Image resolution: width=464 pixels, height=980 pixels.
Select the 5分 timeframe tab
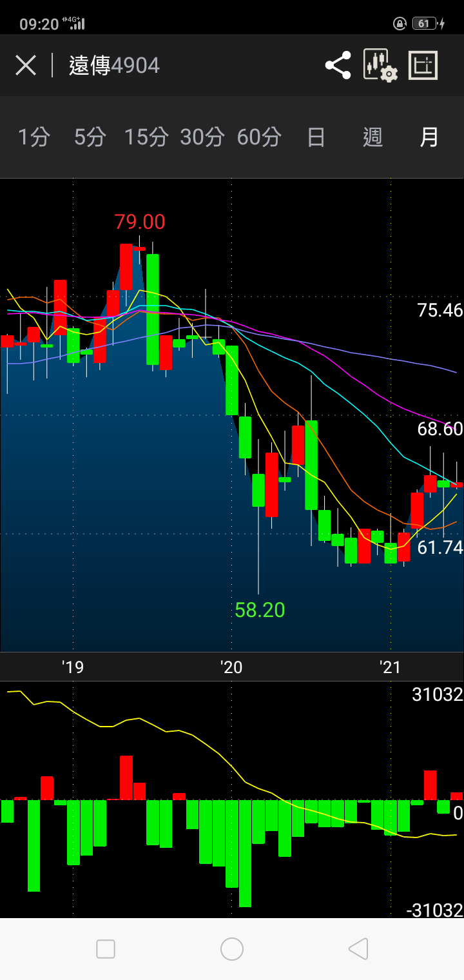(x=90, y=137)
